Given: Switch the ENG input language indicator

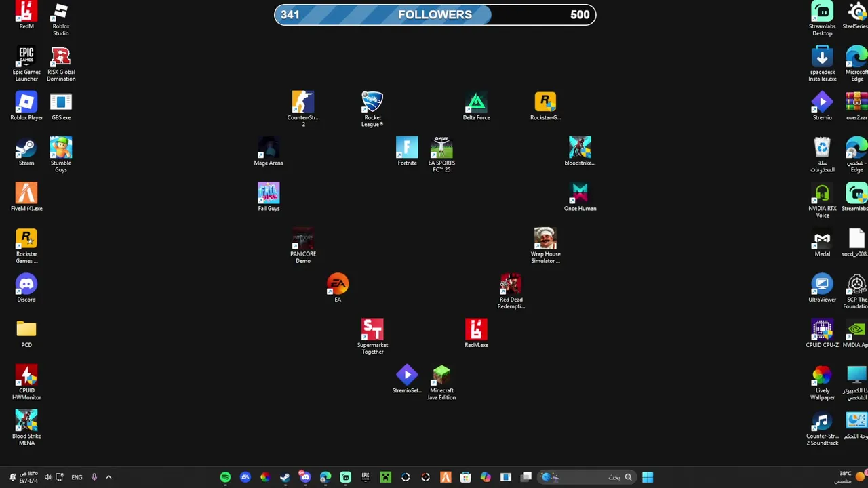Looking at the screenshot, I should click(77, 477).
